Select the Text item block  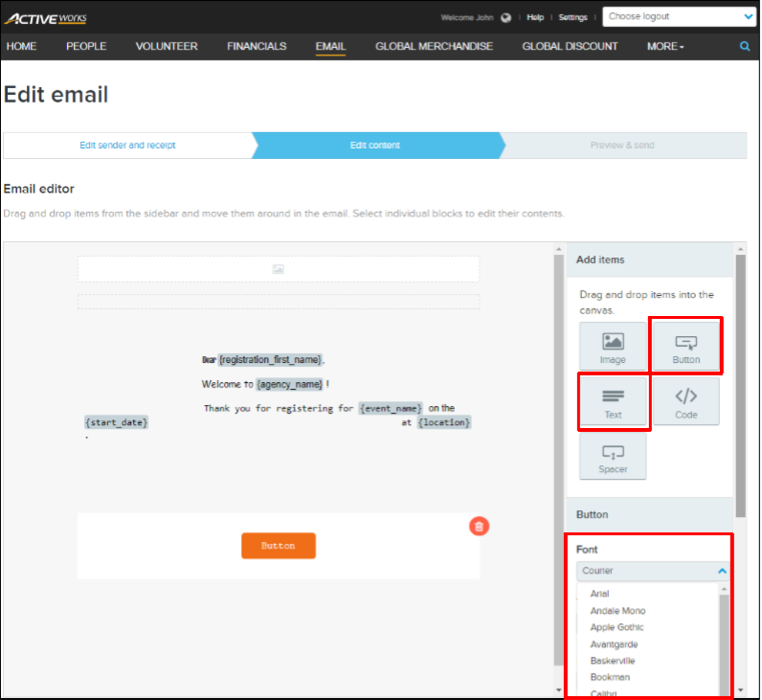[x=613, y=402]
